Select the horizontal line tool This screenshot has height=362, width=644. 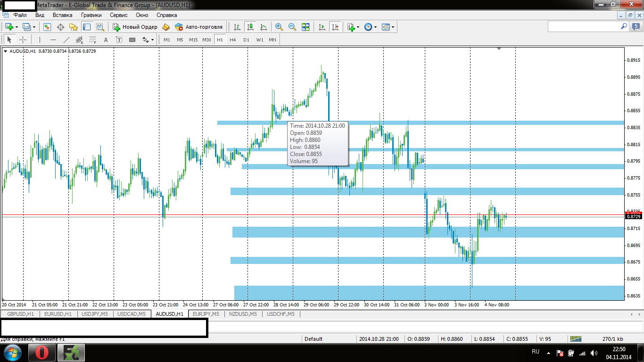[53, 40]
